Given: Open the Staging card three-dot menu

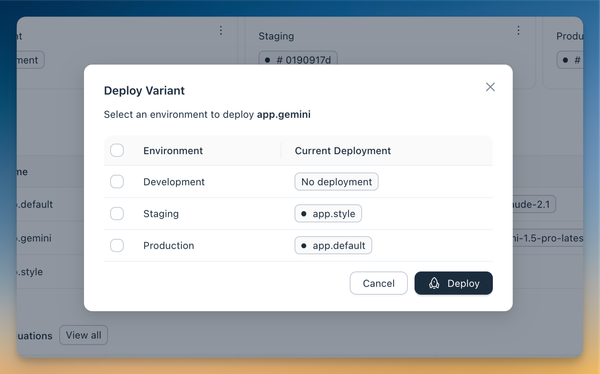Looking at the screenshot, I should click(x=518, y=30).
